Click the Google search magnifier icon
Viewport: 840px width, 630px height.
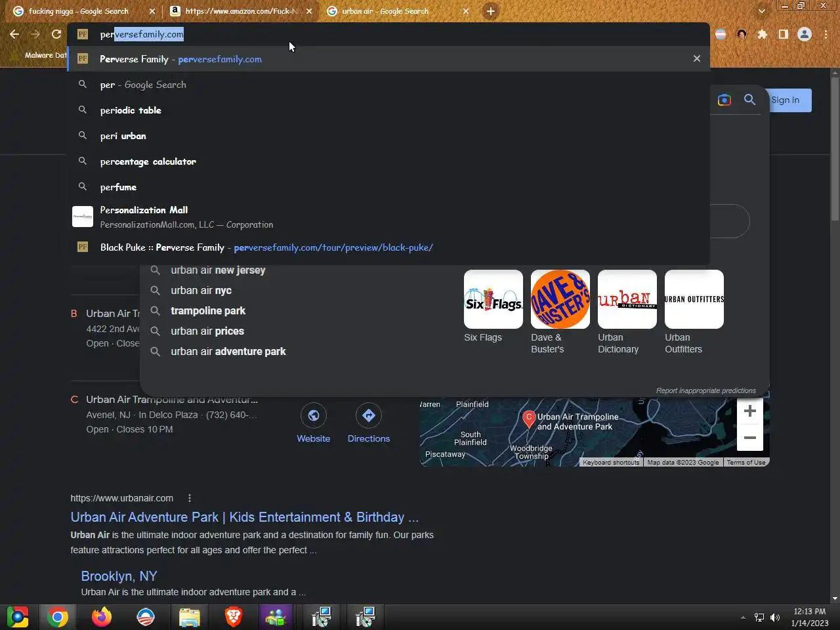749,100
